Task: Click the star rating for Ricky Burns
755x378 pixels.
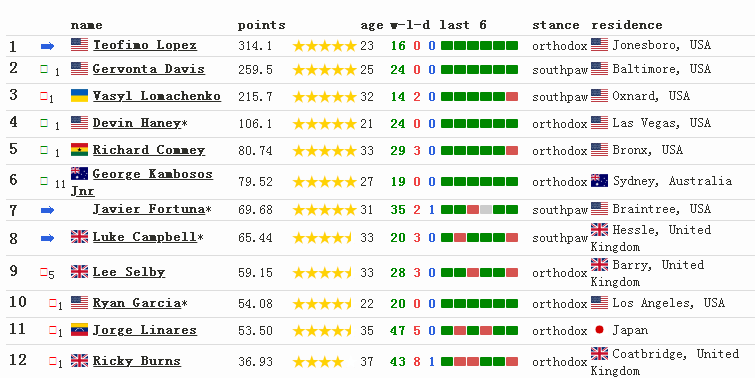Action: pyautogui.click(x=318, y=362)
